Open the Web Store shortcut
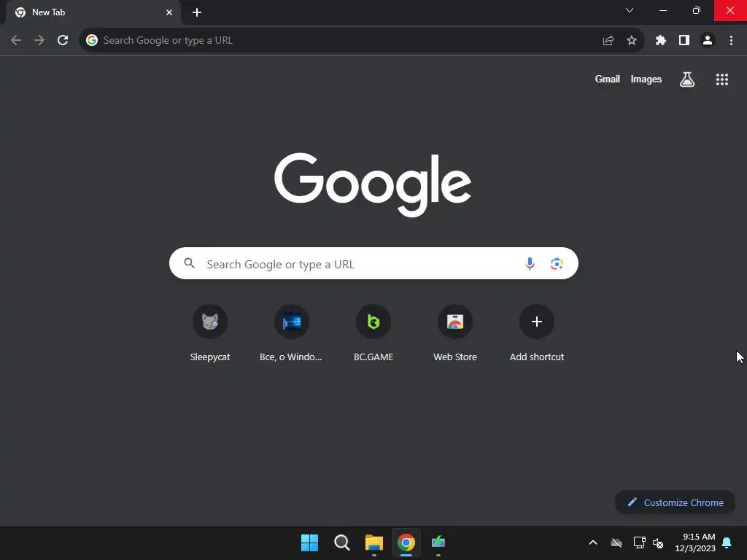The image size is (747, 560). point(455,332)
